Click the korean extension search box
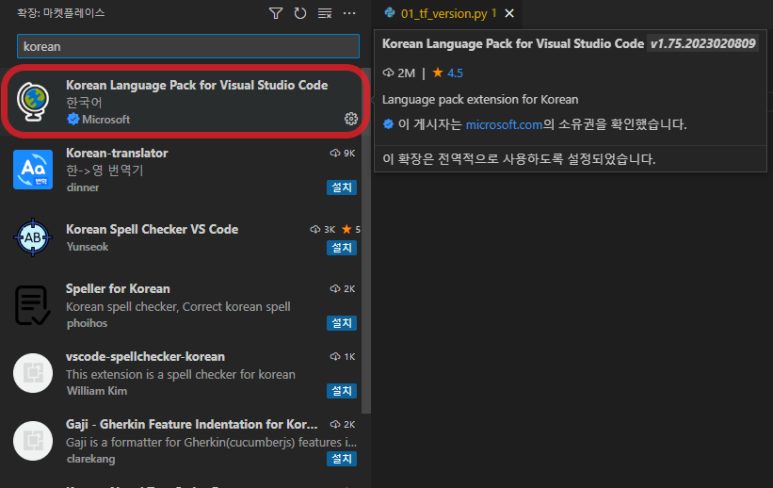The height and width of the screenshot is (488, 773). pos(188,46)
